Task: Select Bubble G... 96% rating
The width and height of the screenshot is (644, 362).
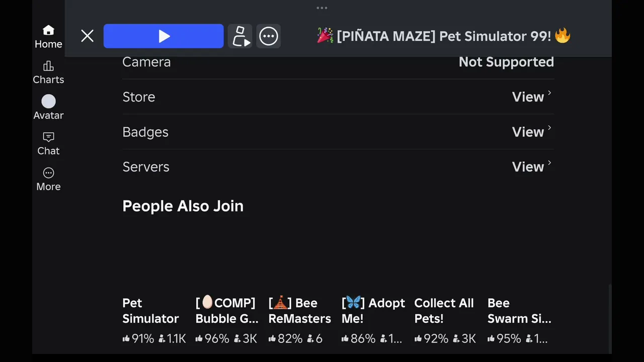Action: [212, 339]
